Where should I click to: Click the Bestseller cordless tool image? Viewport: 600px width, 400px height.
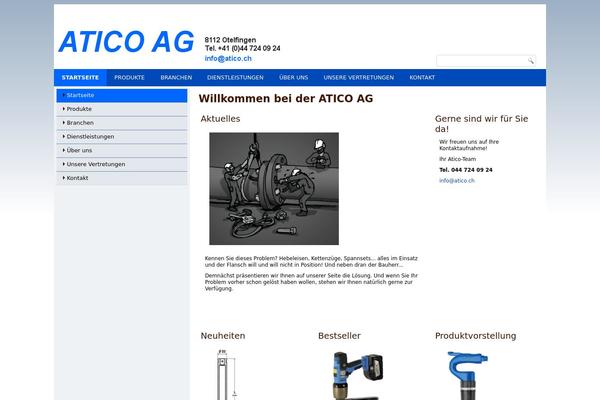point(357,376)
